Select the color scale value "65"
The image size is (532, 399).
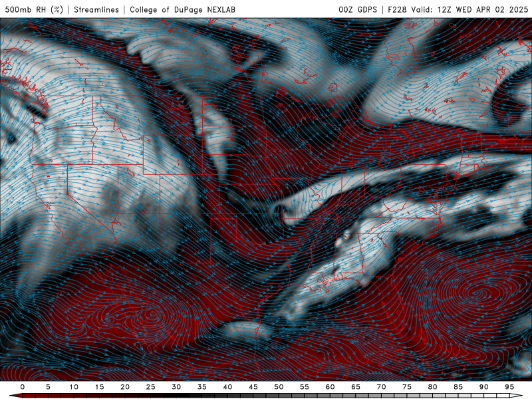pos(355,387)
